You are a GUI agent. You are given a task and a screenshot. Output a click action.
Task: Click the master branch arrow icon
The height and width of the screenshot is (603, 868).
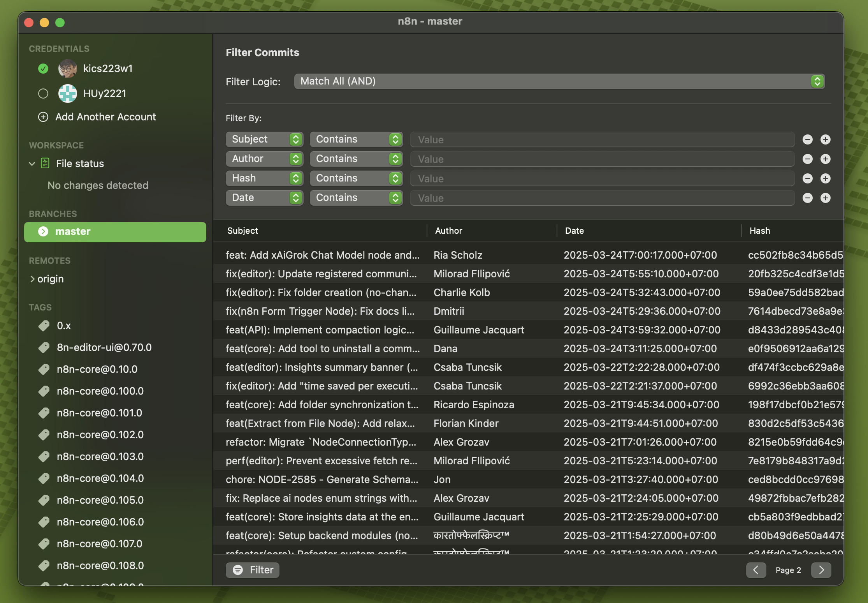tap(43, 231)
